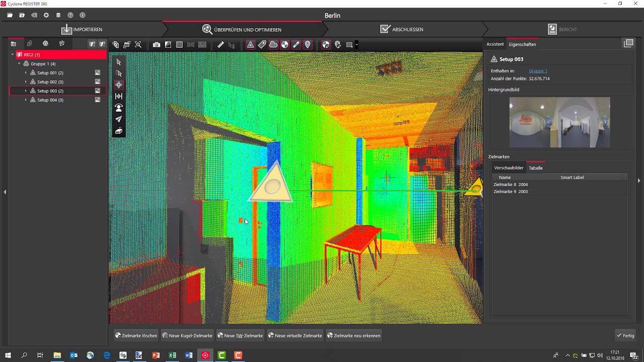Click Zielmarke löschen button

[x=136, y=335]
